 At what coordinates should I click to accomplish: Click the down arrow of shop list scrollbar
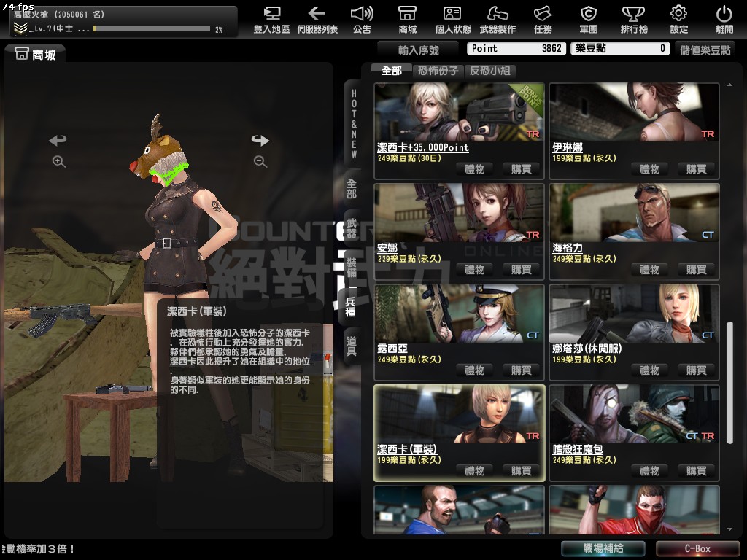[x=729, y=529]
